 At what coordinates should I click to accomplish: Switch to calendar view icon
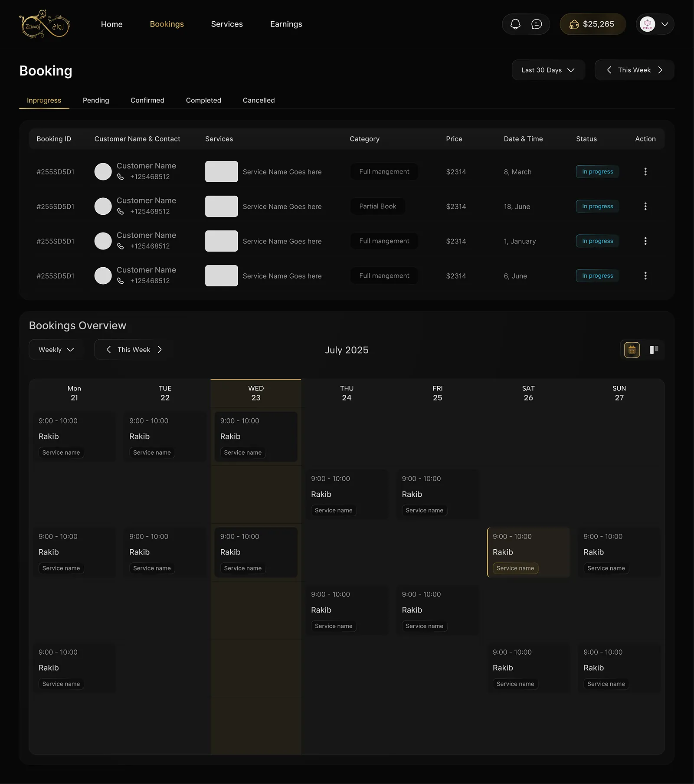pos(632,350)
